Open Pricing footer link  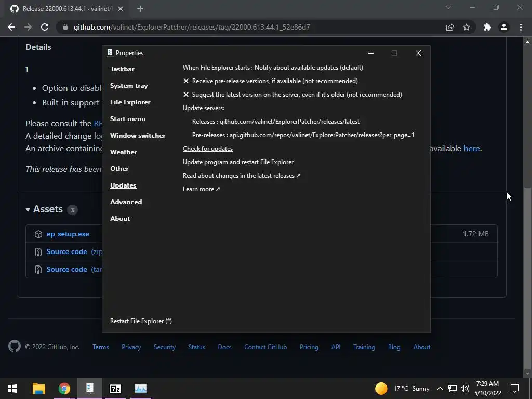click(309, 347)
